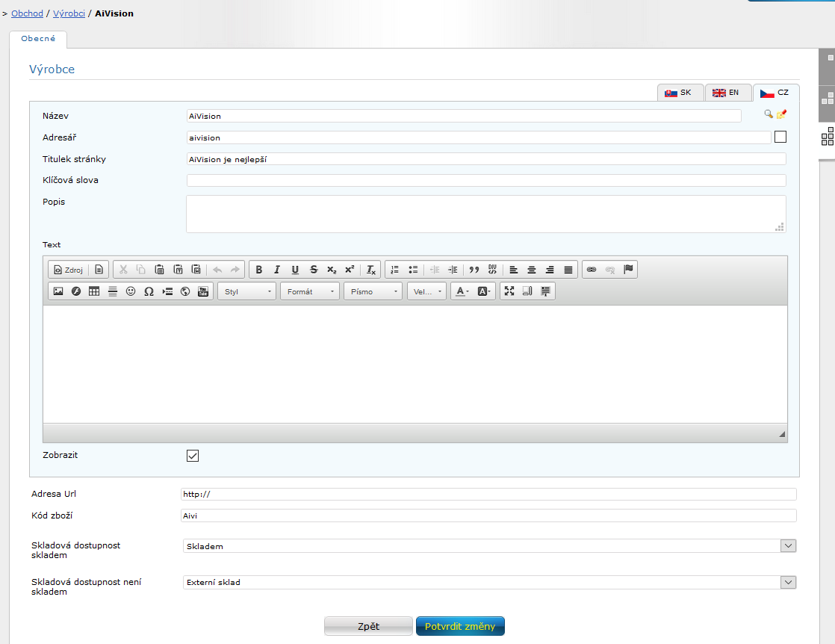Click the Insert Table icon
This screenshot has height=644, width=835.
click(x=94, y=291)
